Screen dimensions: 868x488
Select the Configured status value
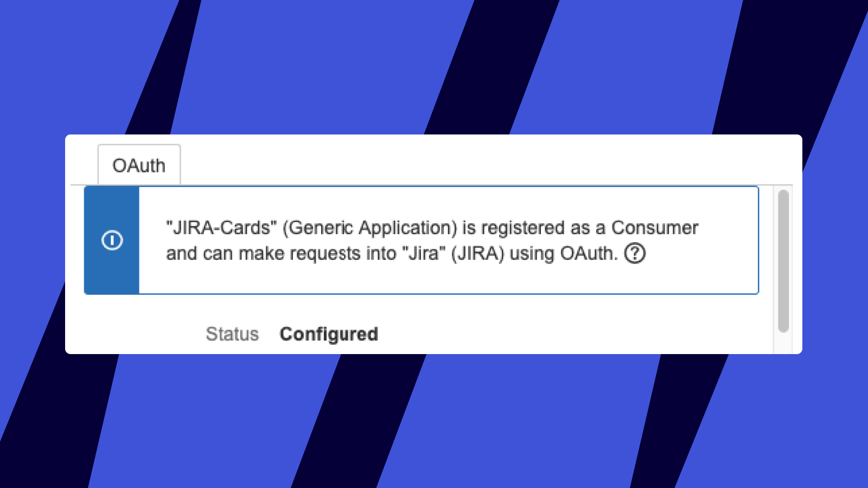329,334
